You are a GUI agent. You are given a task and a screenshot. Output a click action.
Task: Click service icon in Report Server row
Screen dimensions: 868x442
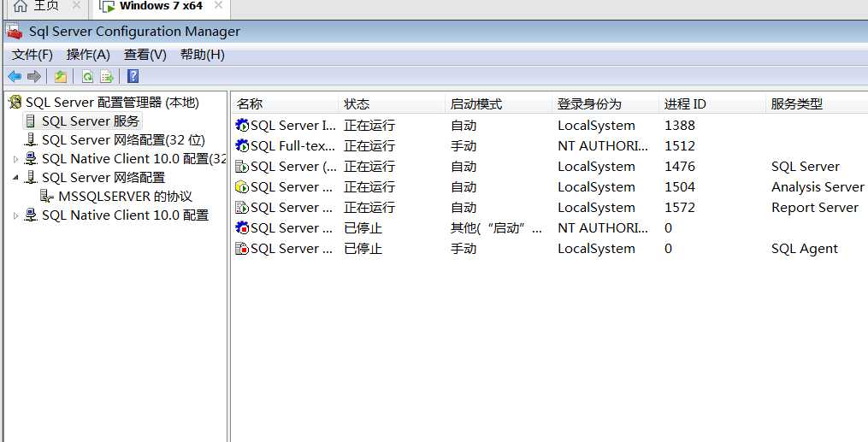[242, 208]
